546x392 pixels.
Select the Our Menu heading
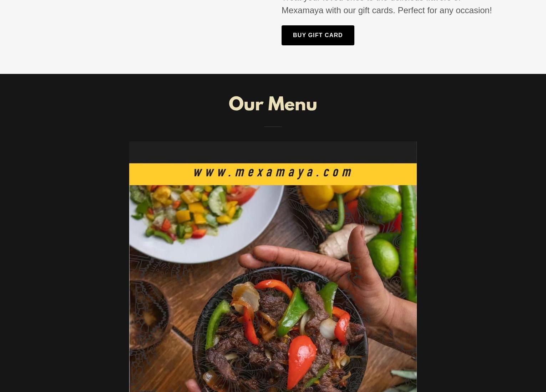tap(273, 104)
